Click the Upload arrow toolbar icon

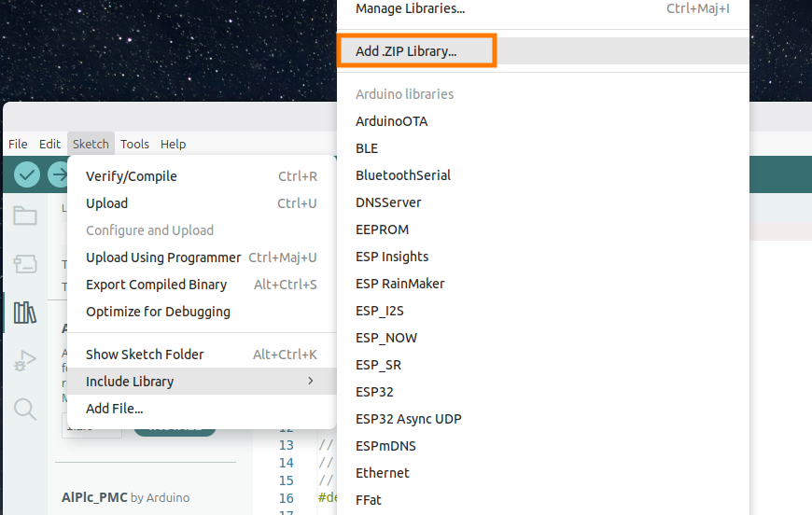pos(58,174)
